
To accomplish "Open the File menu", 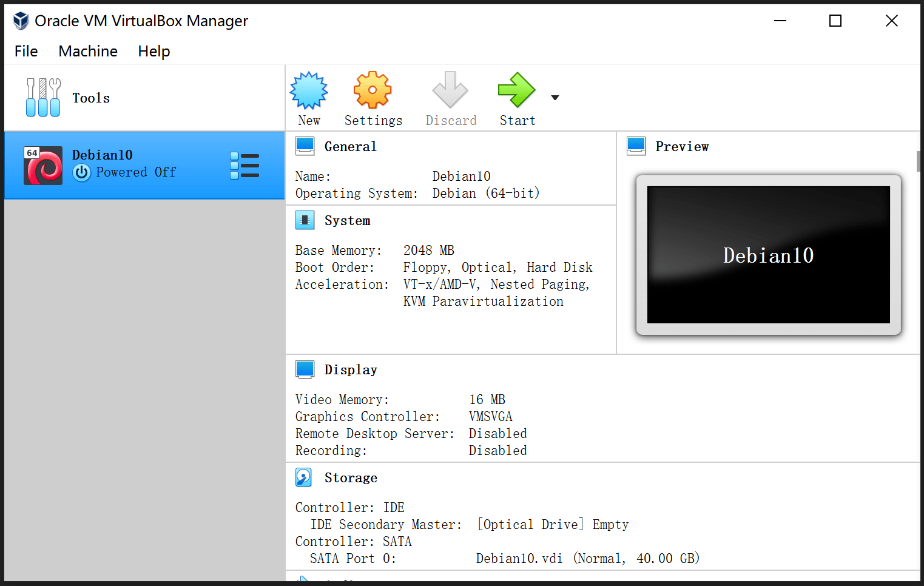I will tap(26, 52).
